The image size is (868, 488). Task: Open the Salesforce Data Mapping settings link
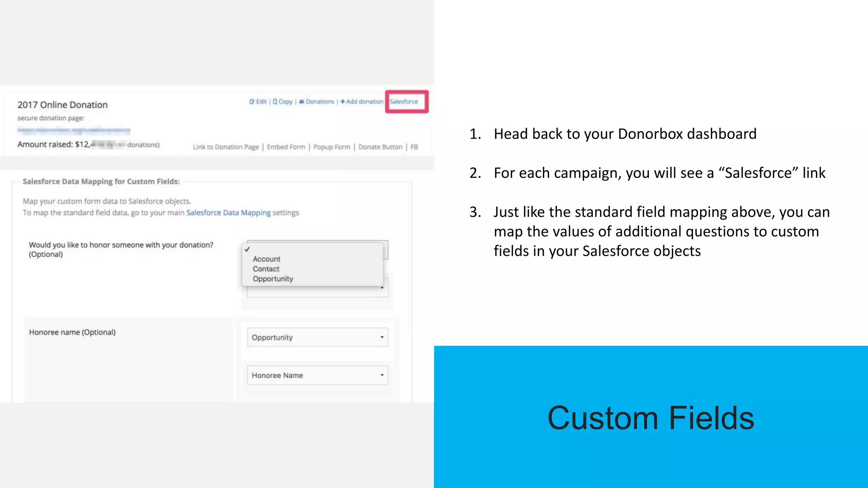click(228, 213)
